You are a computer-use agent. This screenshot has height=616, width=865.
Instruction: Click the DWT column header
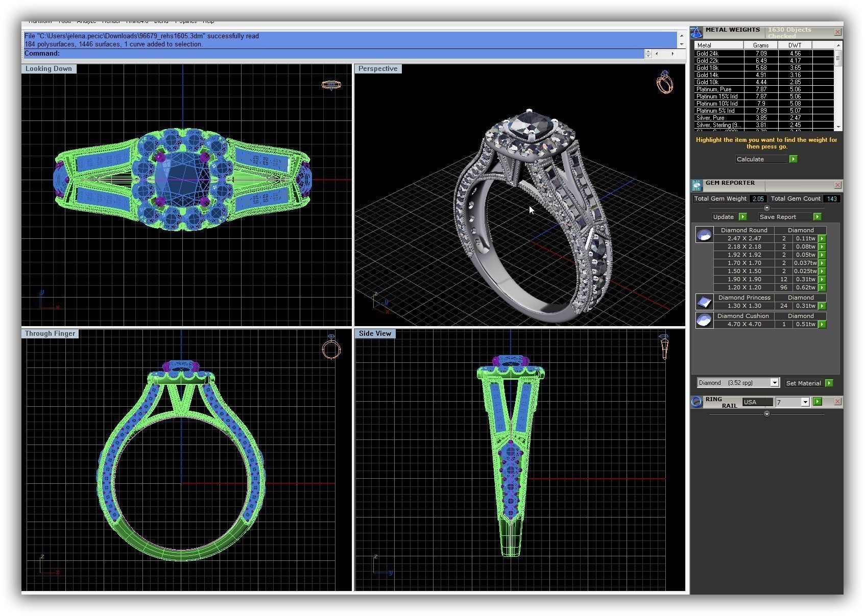(795, 45)
